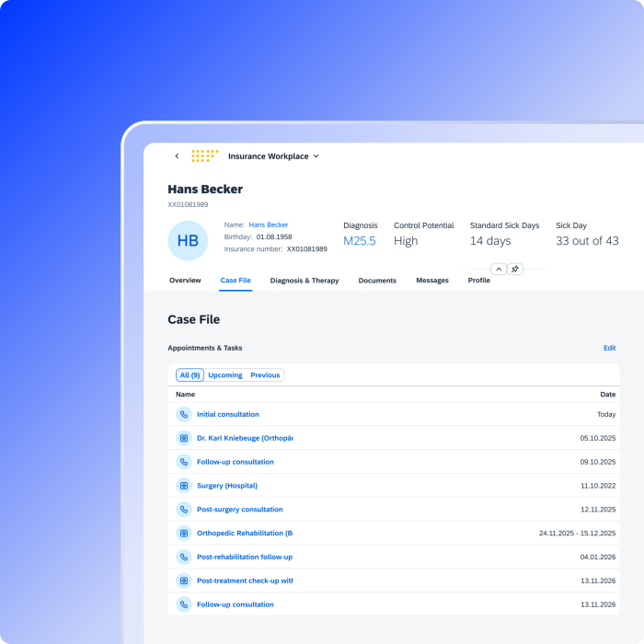644x644 pixels.
Task: Open the M25.5 diagnosis link
Action: [x=360, y=241]
